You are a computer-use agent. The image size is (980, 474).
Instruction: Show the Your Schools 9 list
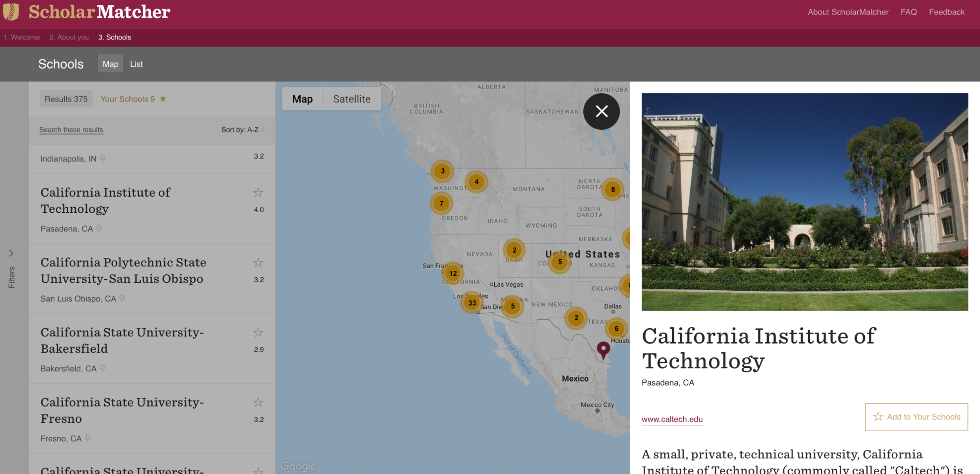pyautogui.click(x=133, y=99)
